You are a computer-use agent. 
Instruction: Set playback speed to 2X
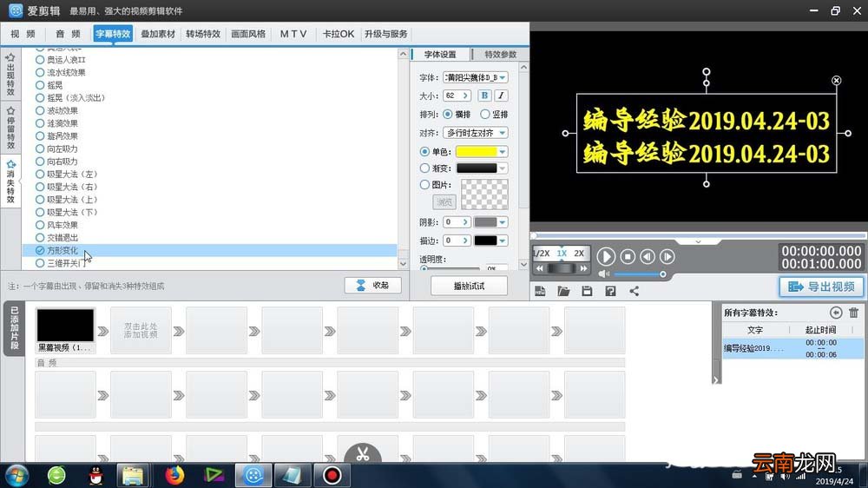tap(578, 254)
